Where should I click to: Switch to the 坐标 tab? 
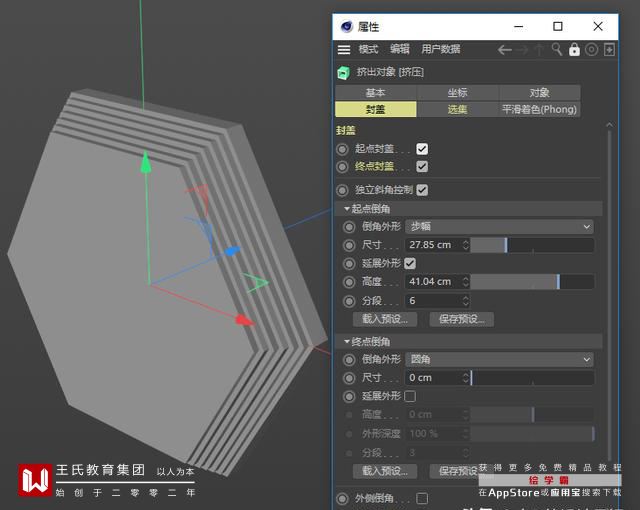tap(458, 93)
